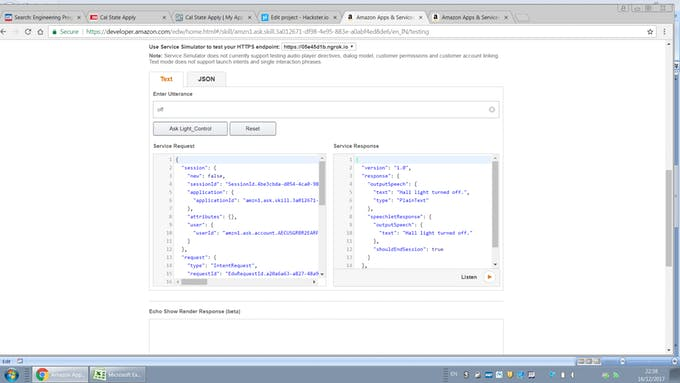680x383 pixels.
Task: Close the Cal State Apply tab
Action: click(164, 17)
